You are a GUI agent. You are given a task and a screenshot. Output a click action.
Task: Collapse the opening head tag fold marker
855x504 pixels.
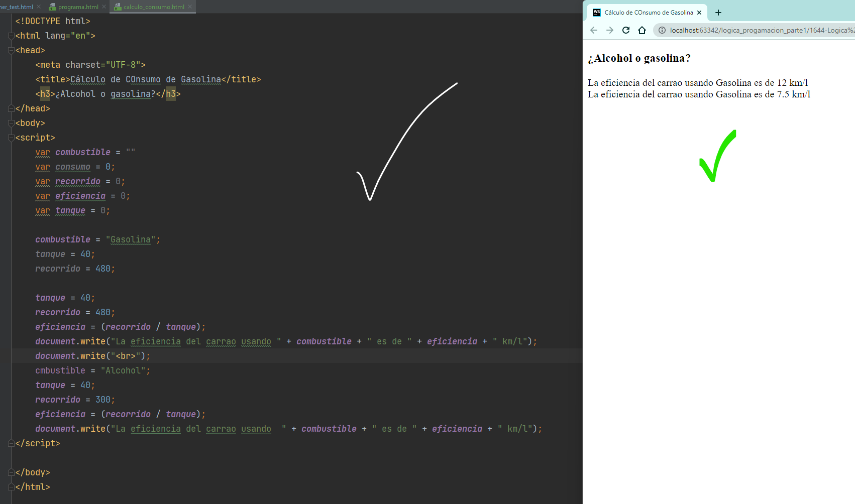point(11,50)
